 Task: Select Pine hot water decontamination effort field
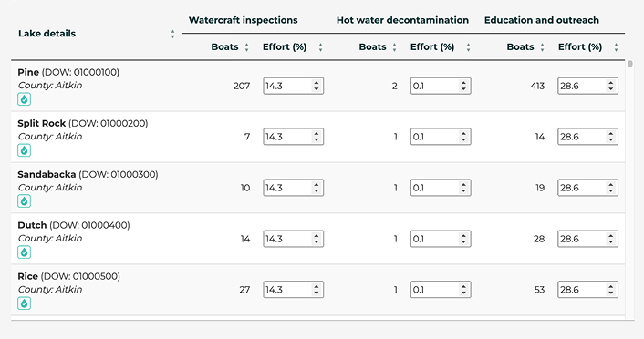[441, 87]
